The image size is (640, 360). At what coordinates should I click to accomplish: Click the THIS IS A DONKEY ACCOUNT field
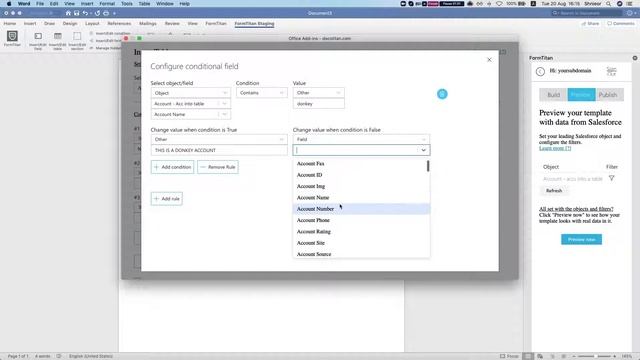[219, 150]
